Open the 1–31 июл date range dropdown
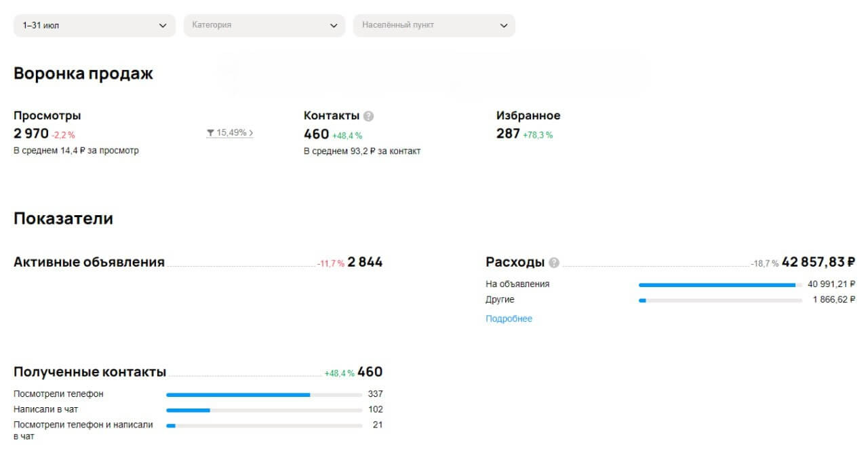The width and height of the screenshot is (868, 456). [94, 25]
